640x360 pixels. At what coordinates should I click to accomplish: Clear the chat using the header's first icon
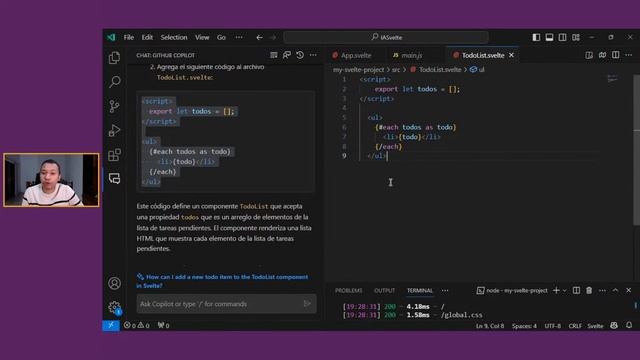coord(274,55)
